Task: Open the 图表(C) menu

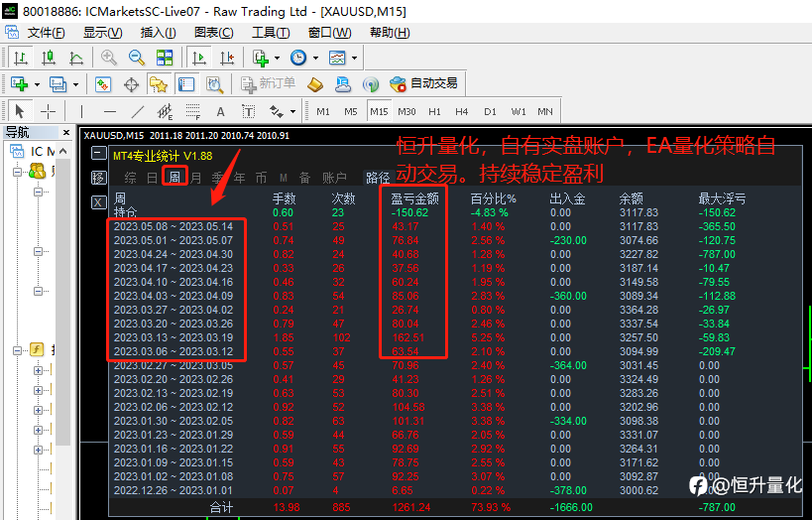Action: click(x=214, y=33)
